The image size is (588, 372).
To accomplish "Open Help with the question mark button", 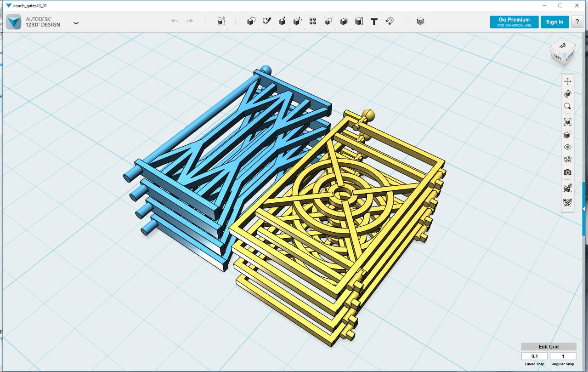I will pyautogui.click(x=577, y=22).
